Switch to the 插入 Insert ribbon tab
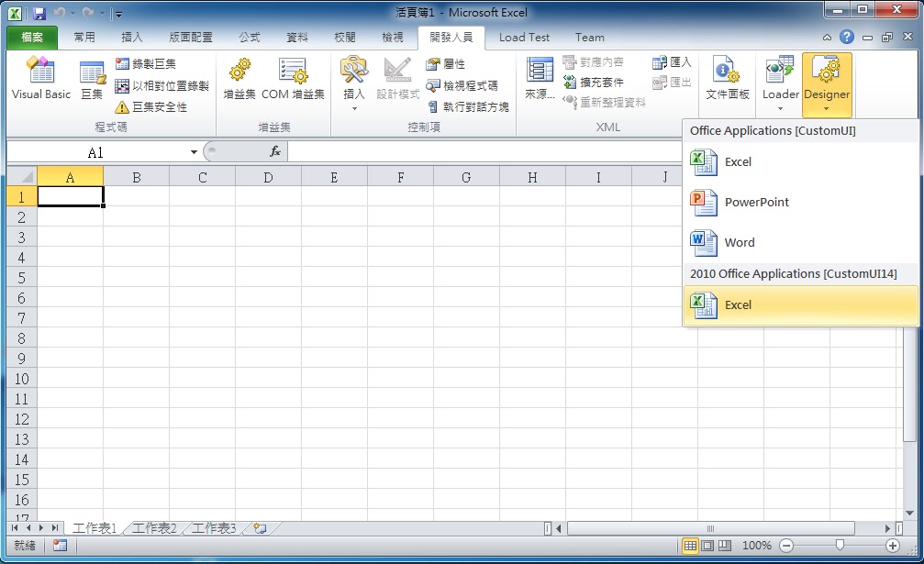The image size is (924, 564). (132, 37)
